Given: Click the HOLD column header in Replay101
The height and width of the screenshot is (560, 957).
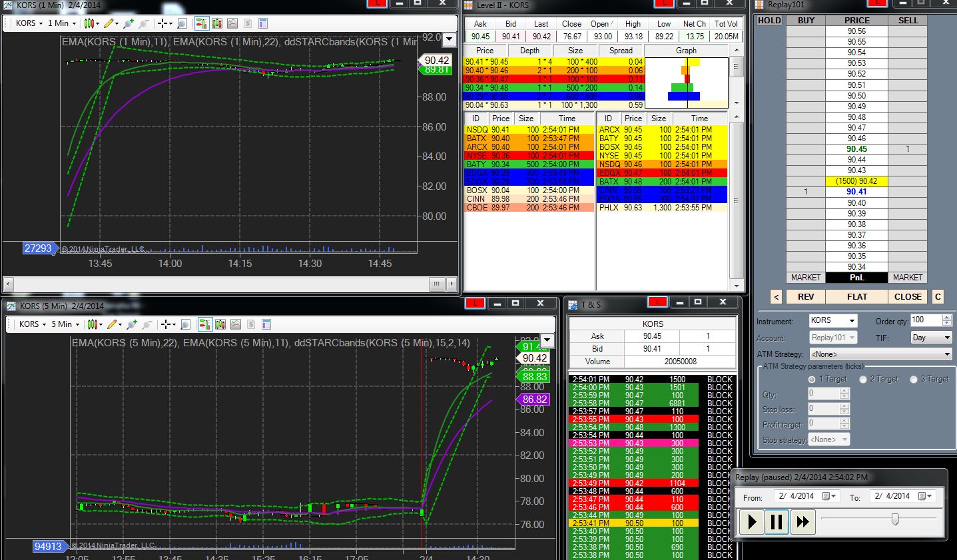Looking at the screenshot, I should click(769, 21).
